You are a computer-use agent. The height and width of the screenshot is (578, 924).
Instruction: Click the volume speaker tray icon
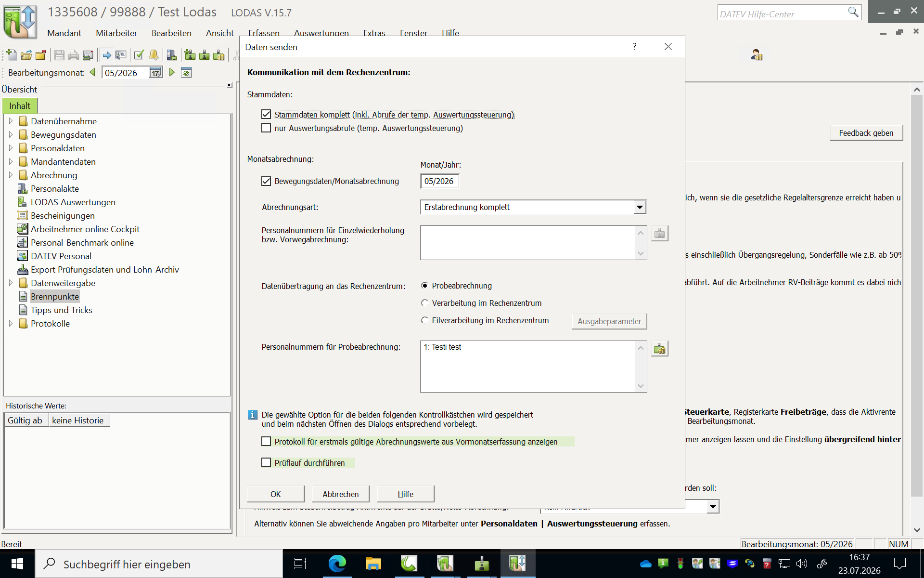[802, 564]
